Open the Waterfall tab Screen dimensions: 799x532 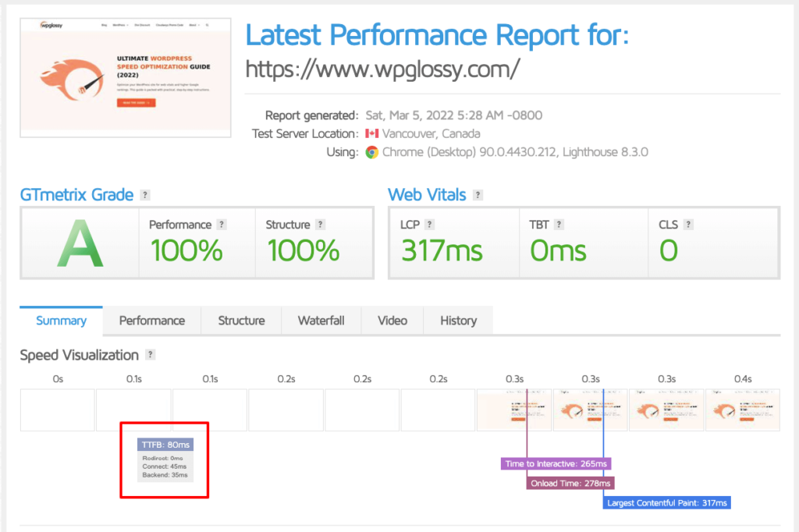coord(321,321)
